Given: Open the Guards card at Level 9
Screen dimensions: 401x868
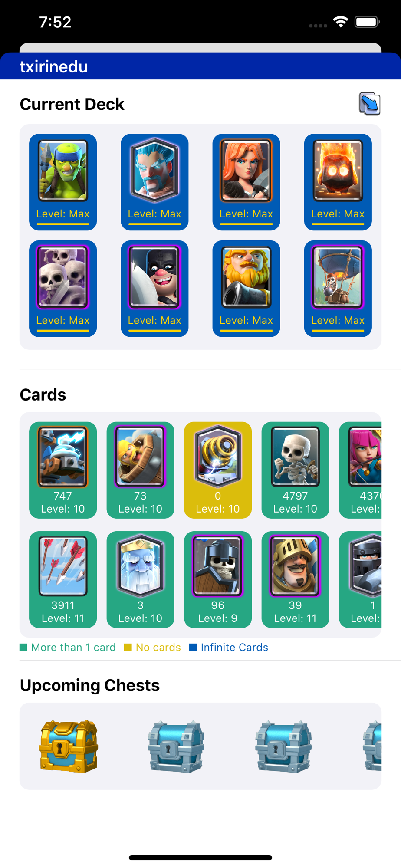Looking at the screenshot, I should [218, 579].
